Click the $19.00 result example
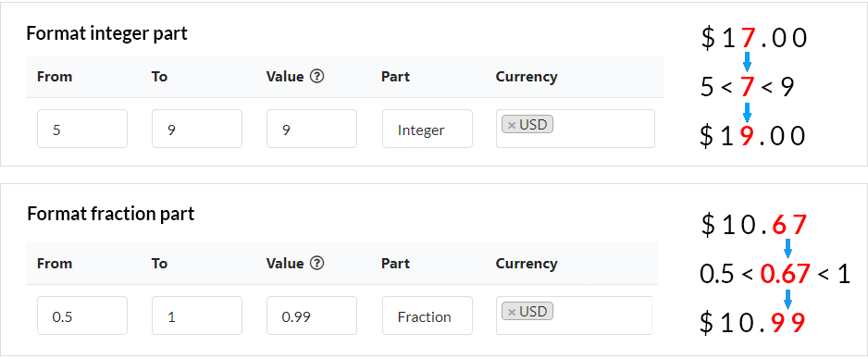Screen dimensions: 868x359 (x=752, y=136)
